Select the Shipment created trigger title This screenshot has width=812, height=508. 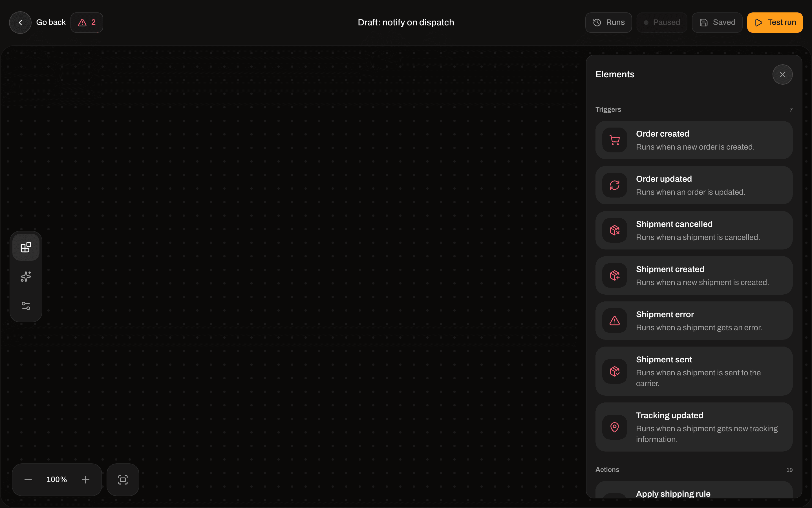pyautogui.click(x=670, y=269)
